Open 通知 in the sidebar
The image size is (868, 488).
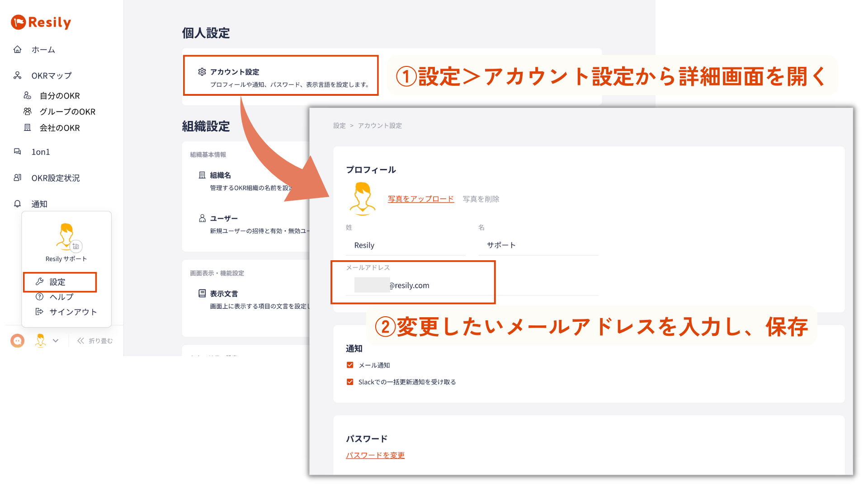(x=39, y=204)
